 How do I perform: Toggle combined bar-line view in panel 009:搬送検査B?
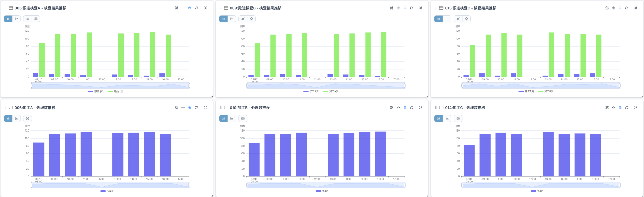243,19
